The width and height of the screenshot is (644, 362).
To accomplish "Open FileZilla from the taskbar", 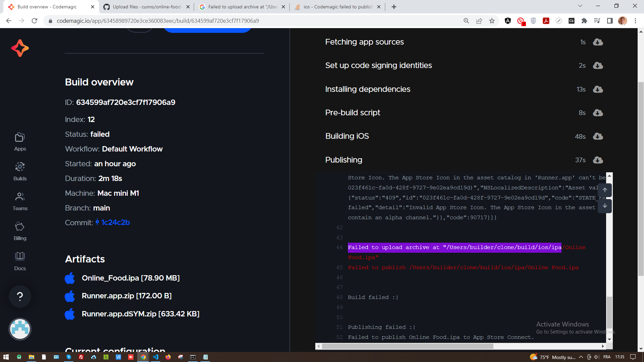I will point(81,357).
